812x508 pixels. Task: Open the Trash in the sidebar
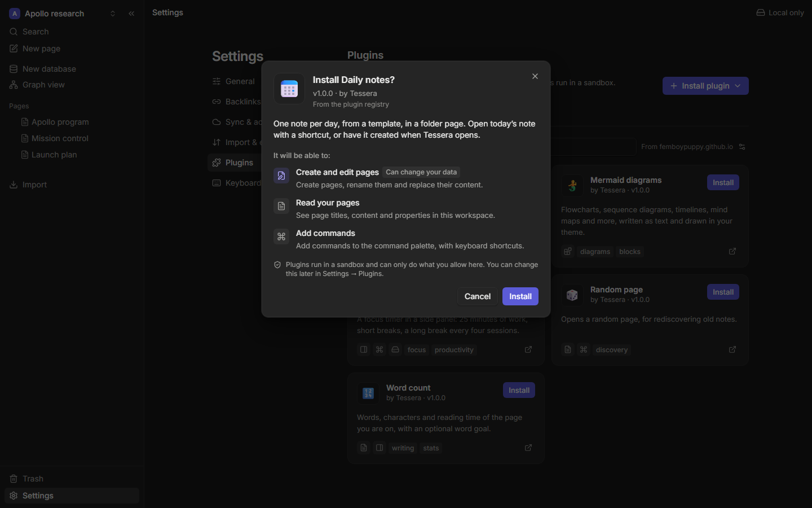(x=72, y=479)
